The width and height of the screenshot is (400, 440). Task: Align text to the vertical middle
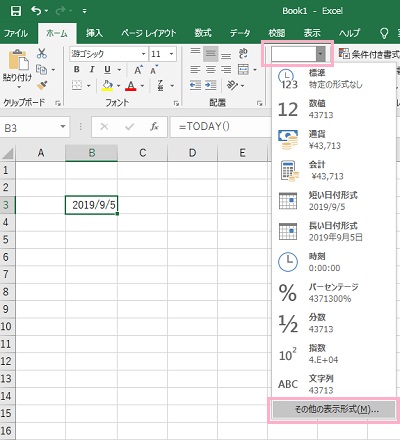point(211,54)
